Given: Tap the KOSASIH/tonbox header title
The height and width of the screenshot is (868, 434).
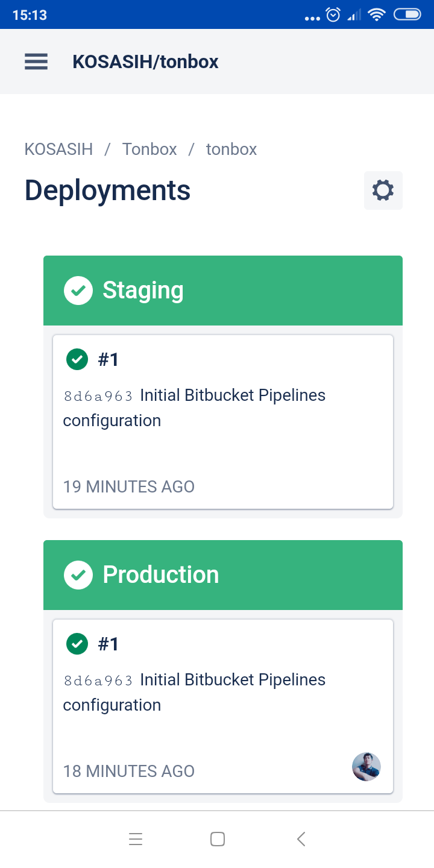Looking at the screenshot, I should (145, 61).
